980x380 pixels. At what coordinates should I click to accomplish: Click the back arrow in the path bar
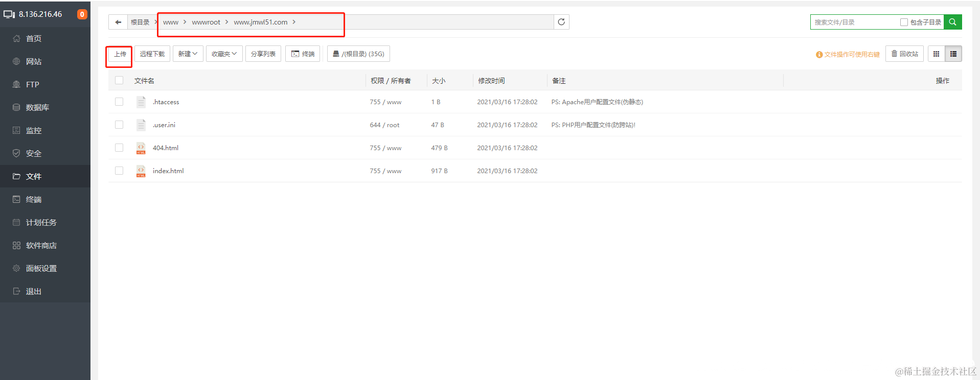(118, 22)
